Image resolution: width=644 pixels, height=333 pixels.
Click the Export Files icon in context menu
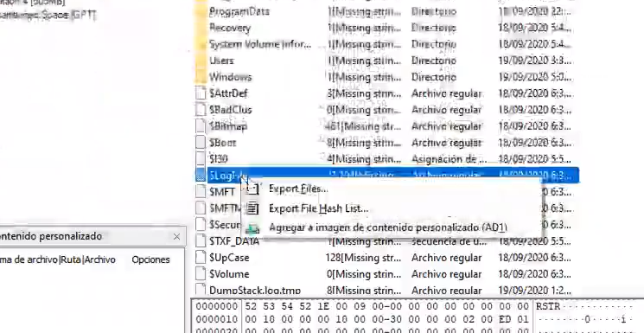253,189
